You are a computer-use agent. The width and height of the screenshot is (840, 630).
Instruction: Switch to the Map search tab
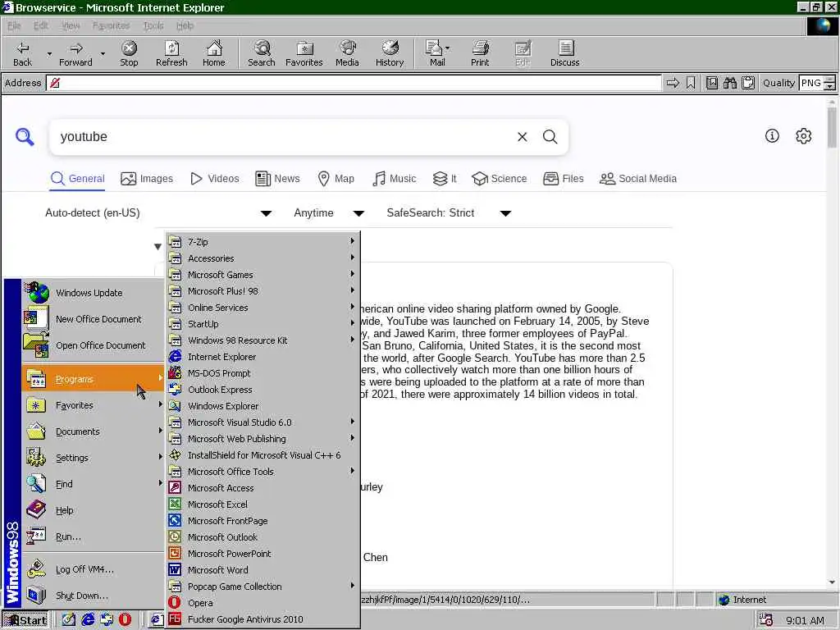[336, 178]
